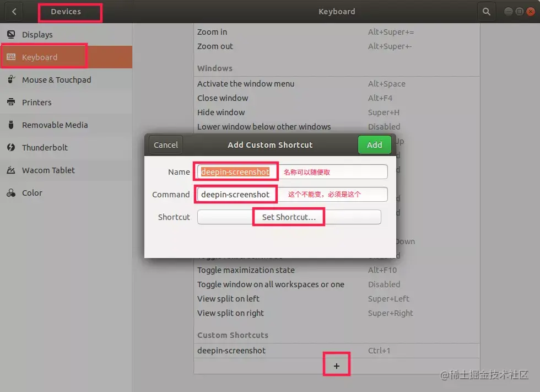Screen dimensions: 540x392
Task: Open the Color settings panel
Action: coord(66,193)
